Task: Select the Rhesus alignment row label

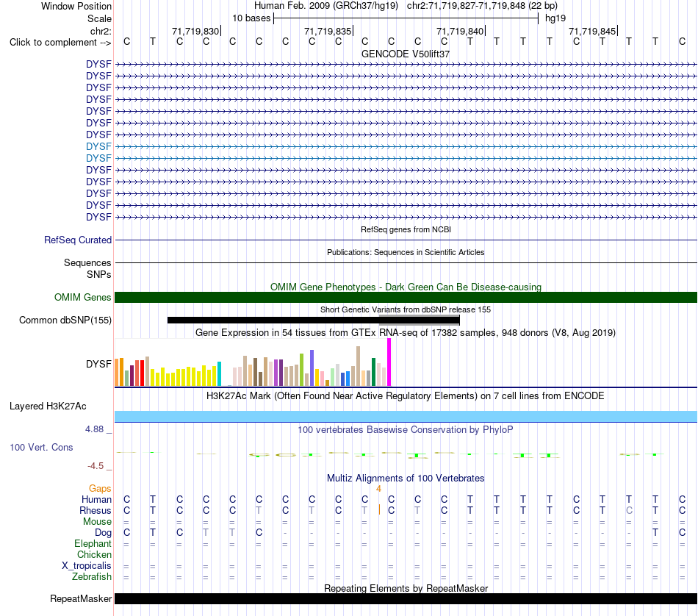Action: coord(96,510)
